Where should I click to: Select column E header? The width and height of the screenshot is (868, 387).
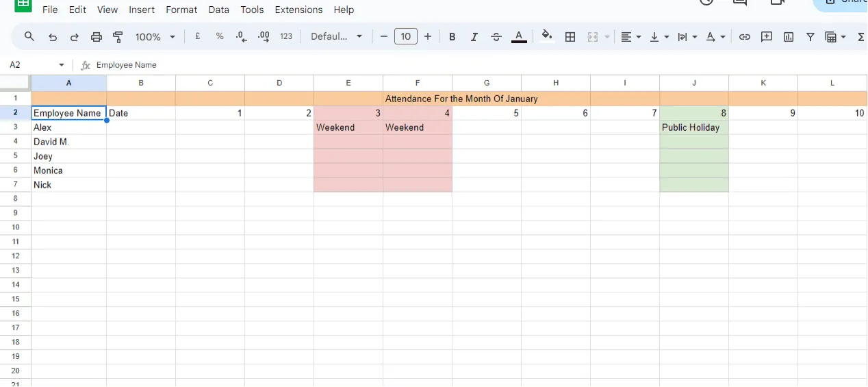pos(348,83)
